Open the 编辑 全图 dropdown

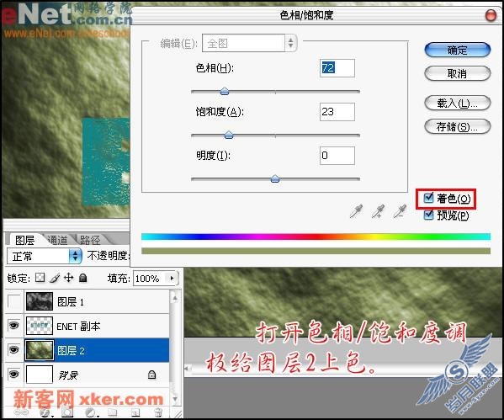249,43
